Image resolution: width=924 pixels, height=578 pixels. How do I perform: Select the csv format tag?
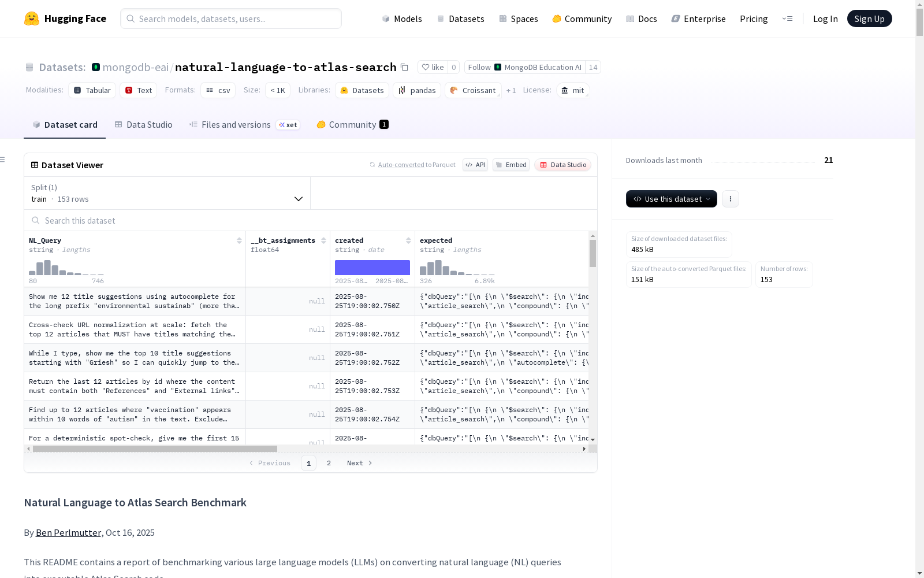tap(218, 90)
